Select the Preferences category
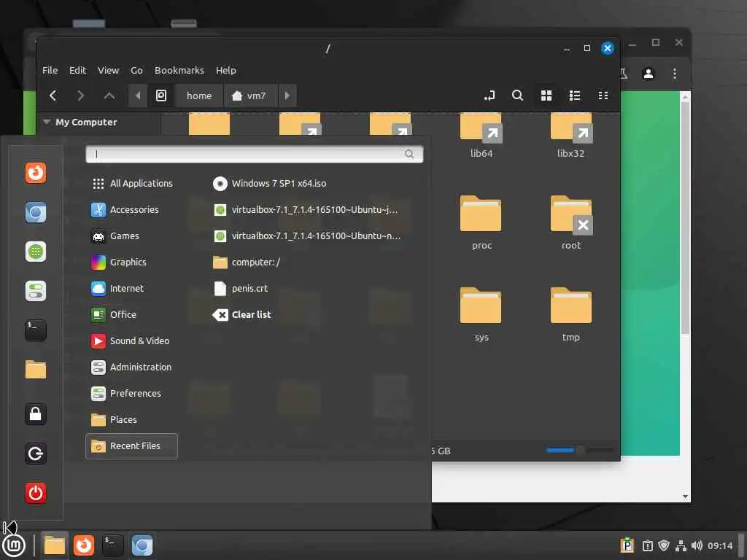This screenshot has height=560, width=747. (132, 393)
